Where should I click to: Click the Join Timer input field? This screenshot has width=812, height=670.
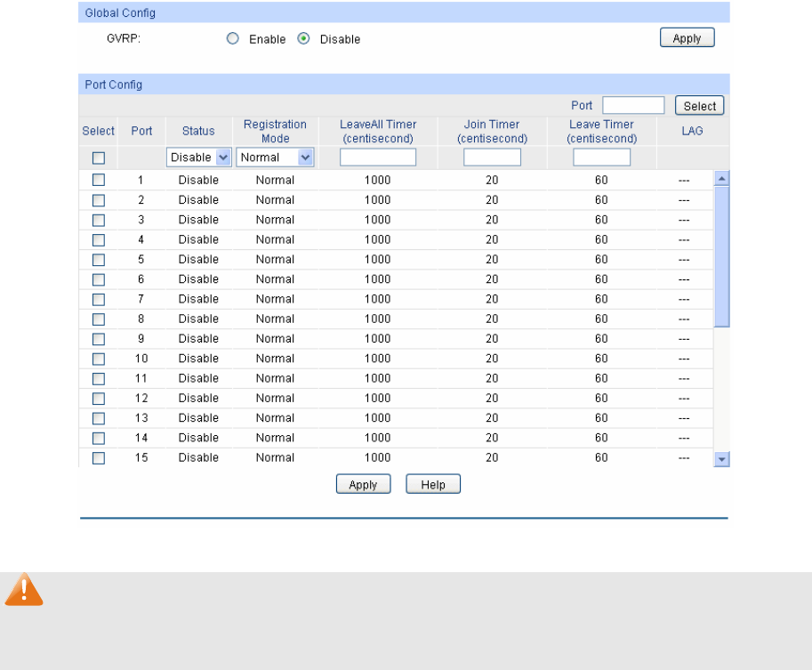(492, 157)
